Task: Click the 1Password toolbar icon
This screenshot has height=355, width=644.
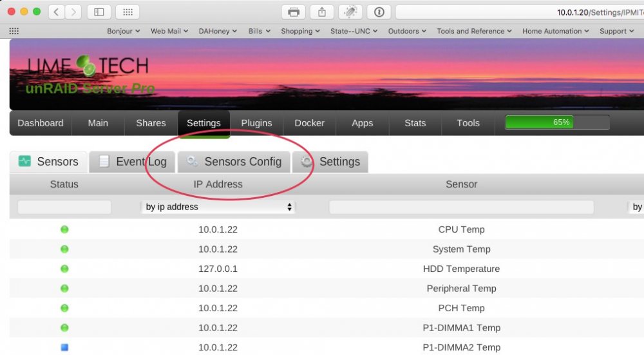Action: pos(379,12)
